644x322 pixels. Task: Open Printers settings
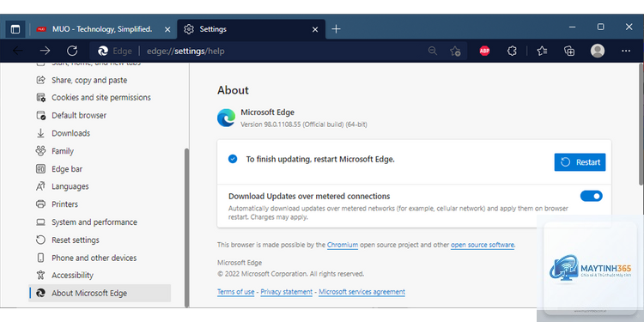(64, 204)
